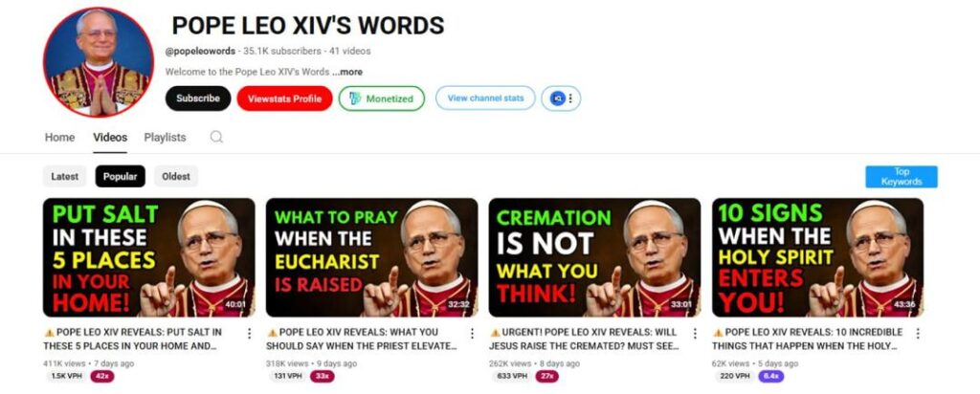The image size is (980, 394).
Task: Expand channel description with ...more
Action: click(x=347, y=72)
